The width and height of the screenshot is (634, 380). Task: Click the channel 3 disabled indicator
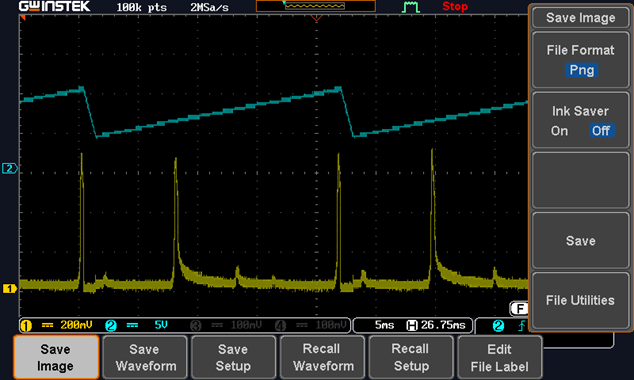click(x=196, y=325)
